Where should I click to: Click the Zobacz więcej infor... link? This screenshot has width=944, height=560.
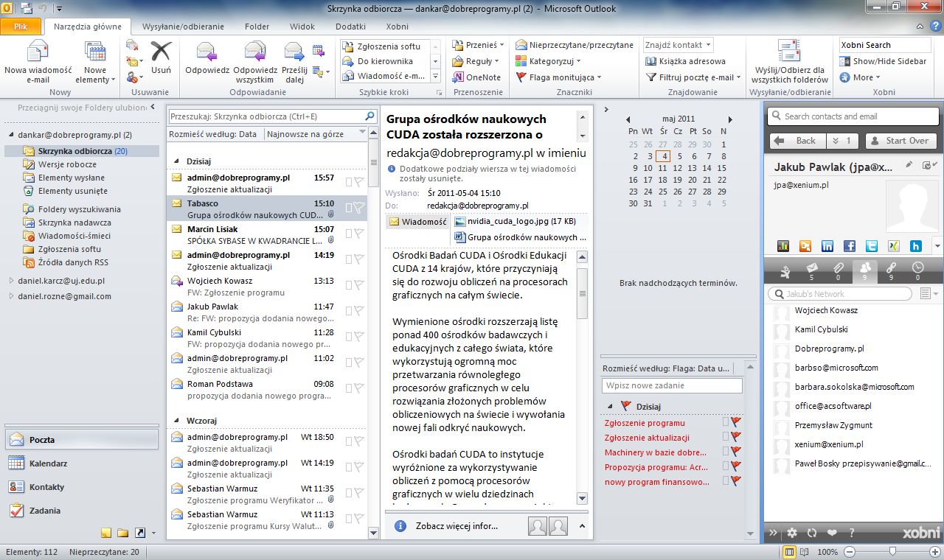pyautogui.click(x=457, y=526)
